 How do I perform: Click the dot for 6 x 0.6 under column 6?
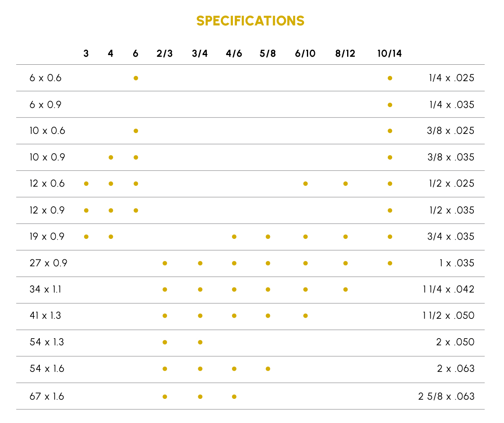[136, 78]
